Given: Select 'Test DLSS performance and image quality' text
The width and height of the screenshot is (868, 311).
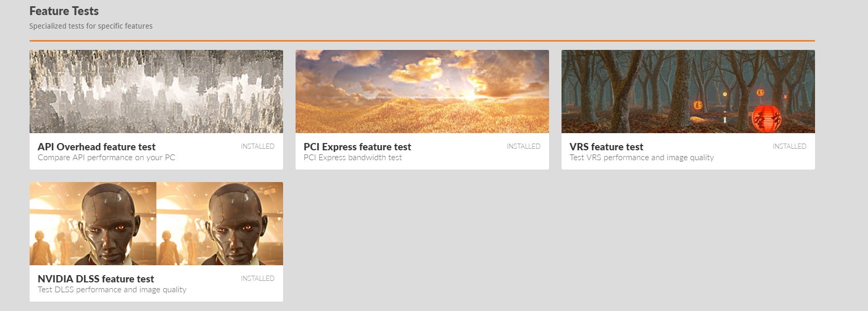Looking at the screenshot, I should pyautogui.click(x=112, y=290).
